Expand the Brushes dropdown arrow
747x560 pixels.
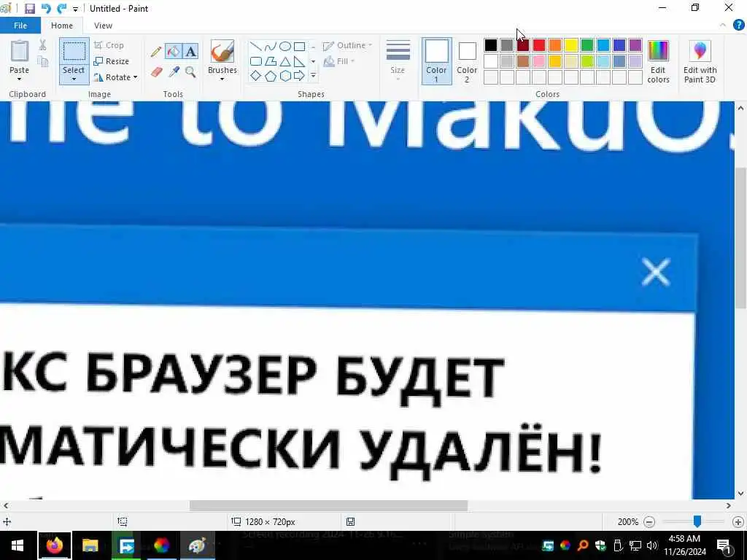(222, 79)
